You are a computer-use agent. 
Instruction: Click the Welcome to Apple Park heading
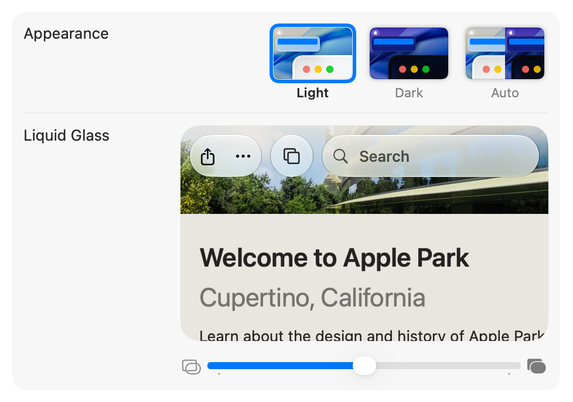pyautogui.click(x=334, y=258)
